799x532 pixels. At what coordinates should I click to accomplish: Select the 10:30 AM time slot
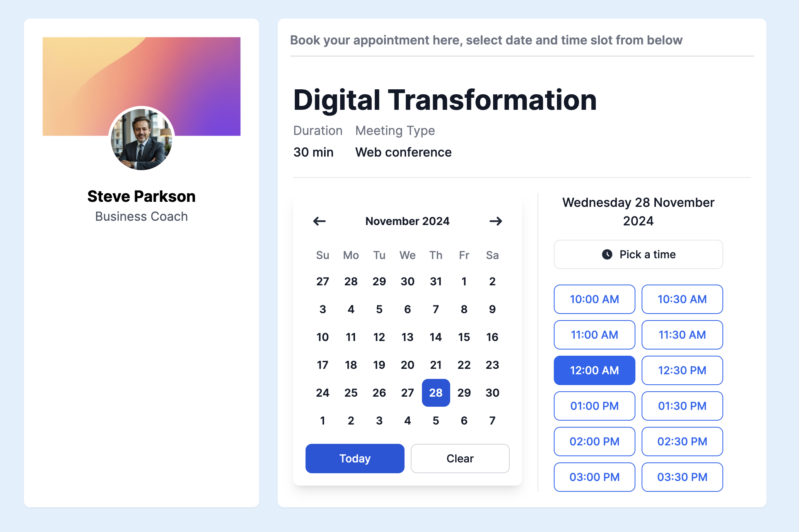tap(682, 298)
